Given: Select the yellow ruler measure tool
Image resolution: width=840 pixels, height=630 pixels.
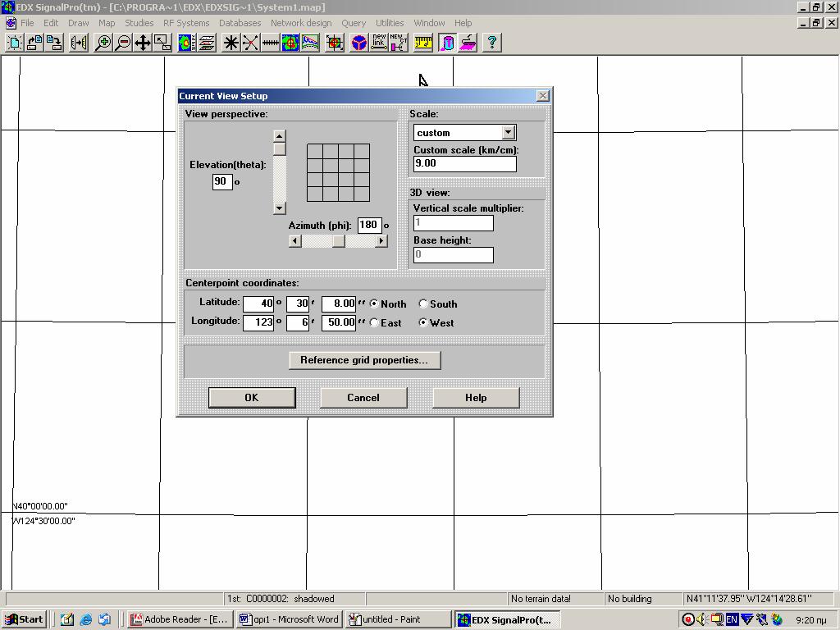Looking at the screenshot, I should (x=423, y=43).
